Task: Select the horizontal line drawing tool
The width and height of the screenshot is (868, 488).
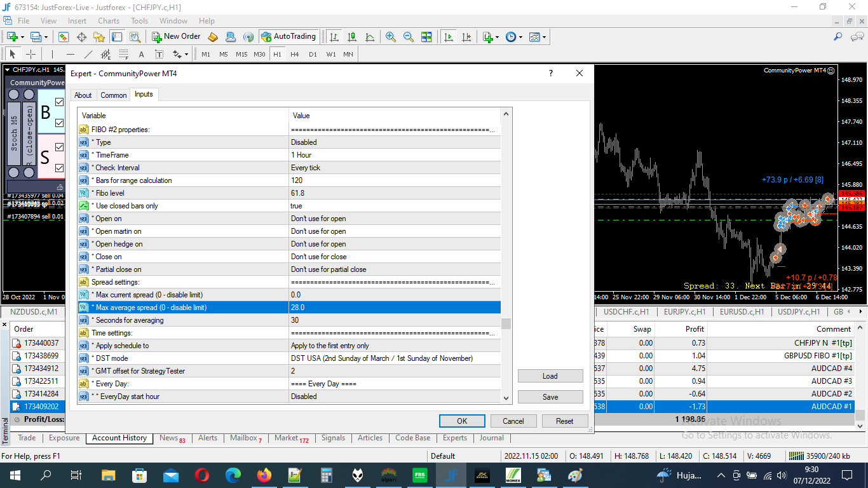Action: click(70, 54)
